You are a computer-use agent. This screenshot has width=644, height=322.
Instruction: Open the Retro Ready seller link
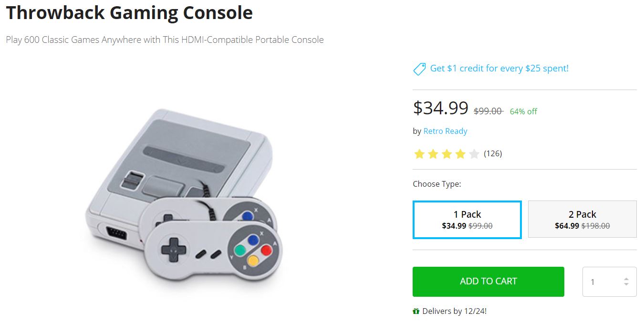point(445,131)
